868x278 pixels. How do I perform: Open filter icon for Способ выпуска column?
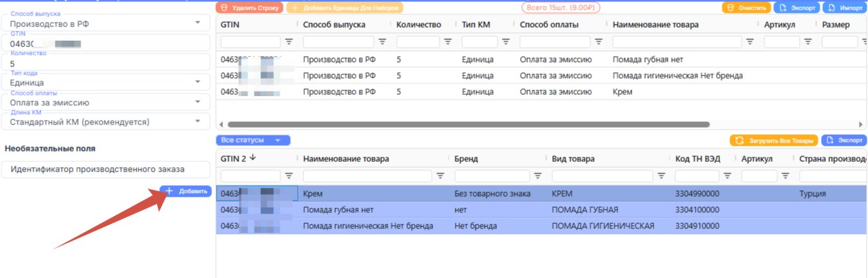382,41
